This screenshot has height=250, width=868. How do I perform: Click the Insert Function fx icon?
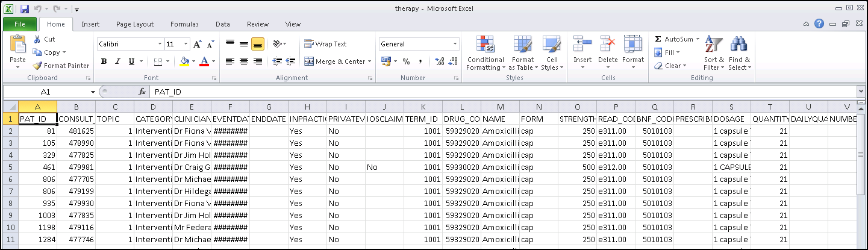point(142,92)
